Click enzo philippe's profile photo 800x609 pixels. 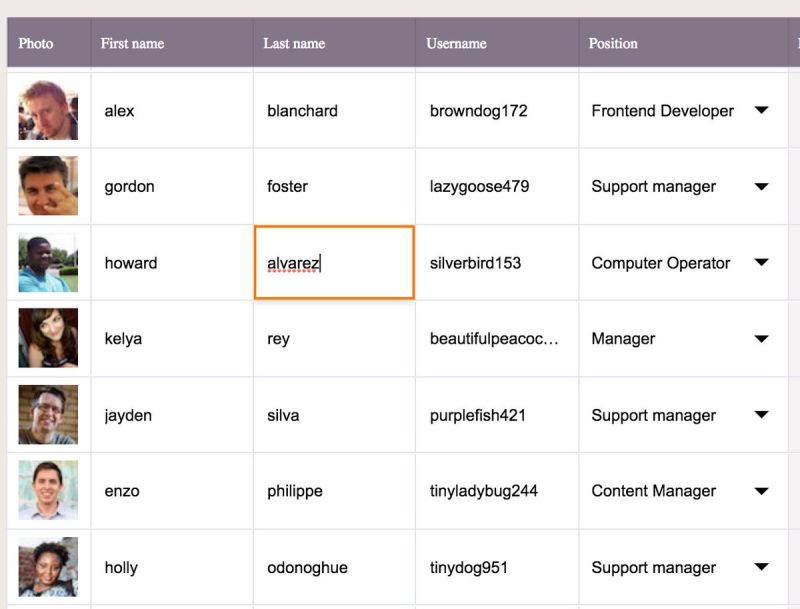tap(47, 491)
